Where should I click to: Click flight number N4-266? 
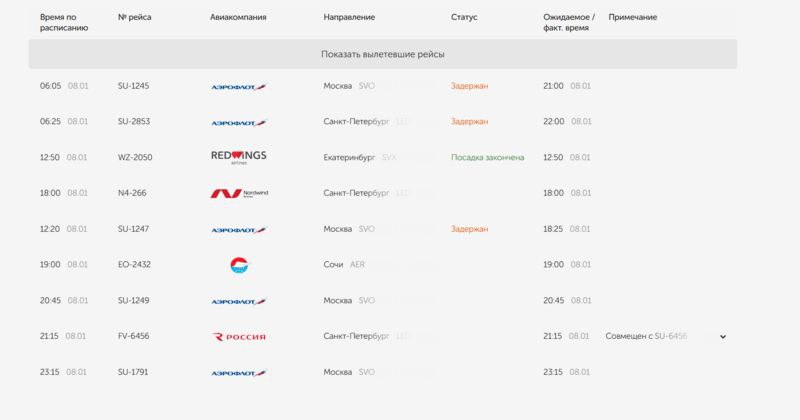[x=132, y=193]
